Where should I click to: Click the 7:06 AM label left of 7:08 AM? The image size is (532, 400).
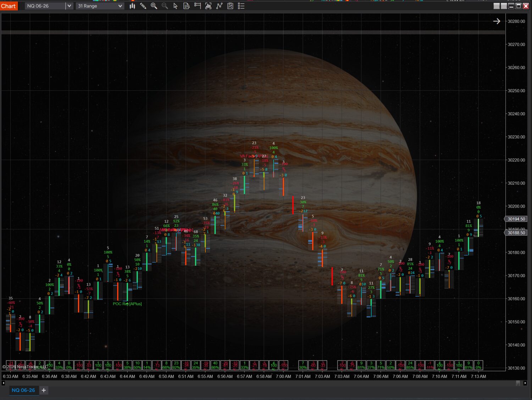pos(400,377)
